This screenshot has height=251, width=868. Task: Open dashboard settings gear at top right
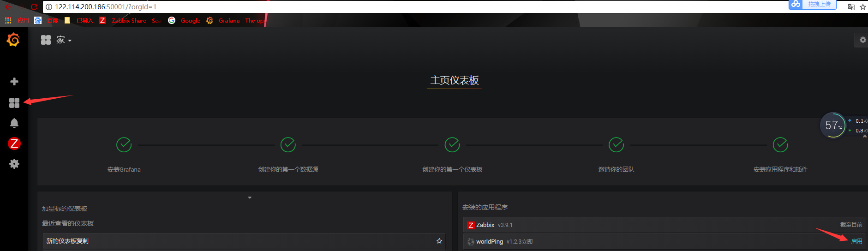point(862,40)
